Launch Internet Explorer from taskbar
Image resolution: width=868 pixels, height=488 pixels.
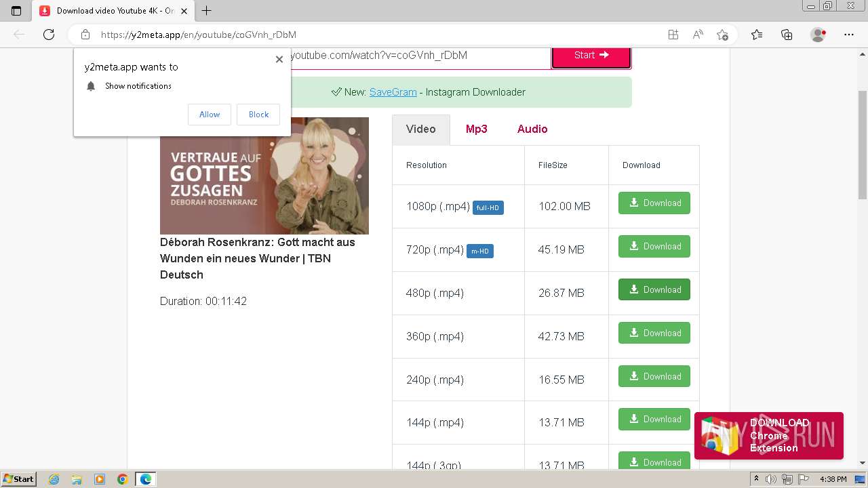(54, 479)
